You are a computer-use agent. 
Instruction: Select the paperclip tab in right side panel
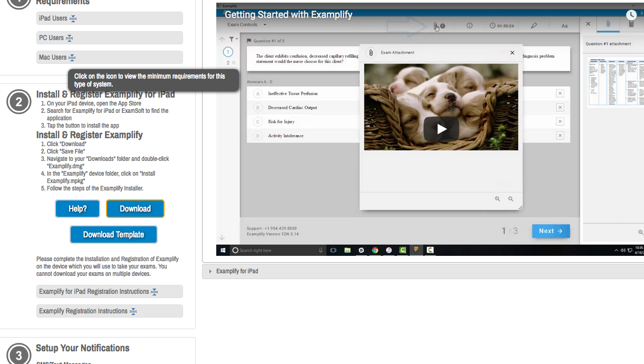click(608, 24)
